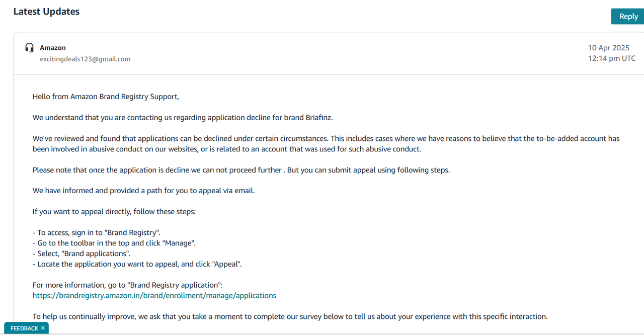Screen dimensions: 644x335
Task: Click the 'Go to the toolbar' Manage step
Action: [x=114, y=243]
